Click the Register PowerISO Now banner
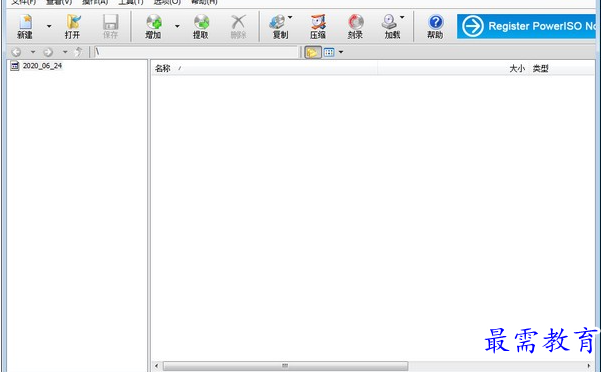This screenshot has width=606, height=372. 526,26
